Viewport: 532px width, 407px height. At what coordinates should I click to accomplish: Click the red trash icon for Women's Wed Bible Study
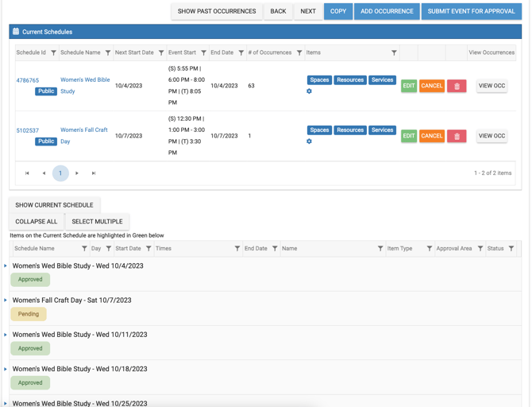457,86
